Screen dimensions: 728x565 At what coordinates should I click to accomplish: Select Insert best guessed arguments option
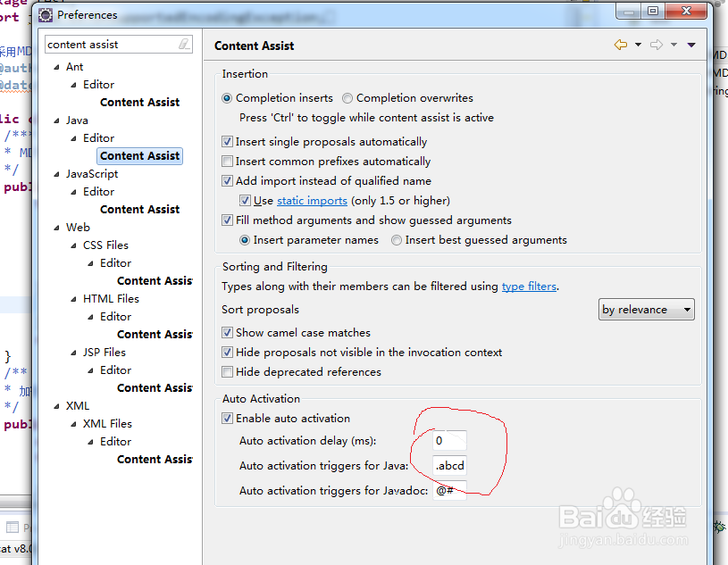pos(397,240)
